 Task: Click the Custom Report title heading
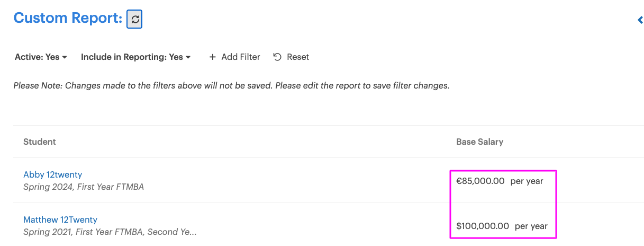point(68,18)
